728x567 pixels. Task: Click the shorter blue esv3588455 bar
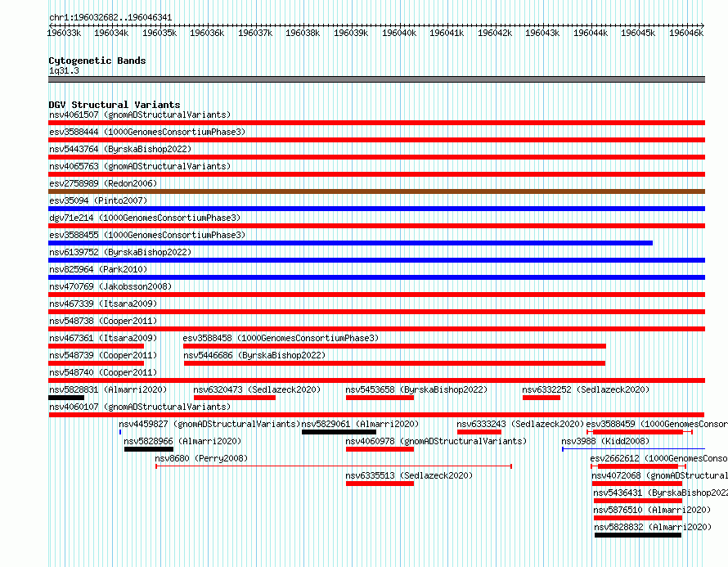pos(351,243)
